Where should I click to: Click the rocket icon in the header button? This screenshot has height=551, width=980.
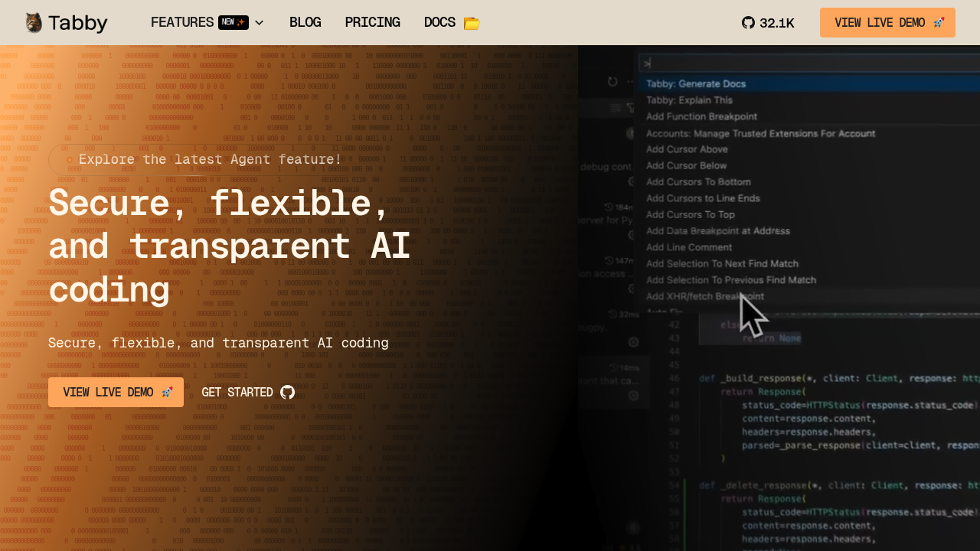pyautogui.click(x=939, y=23)
